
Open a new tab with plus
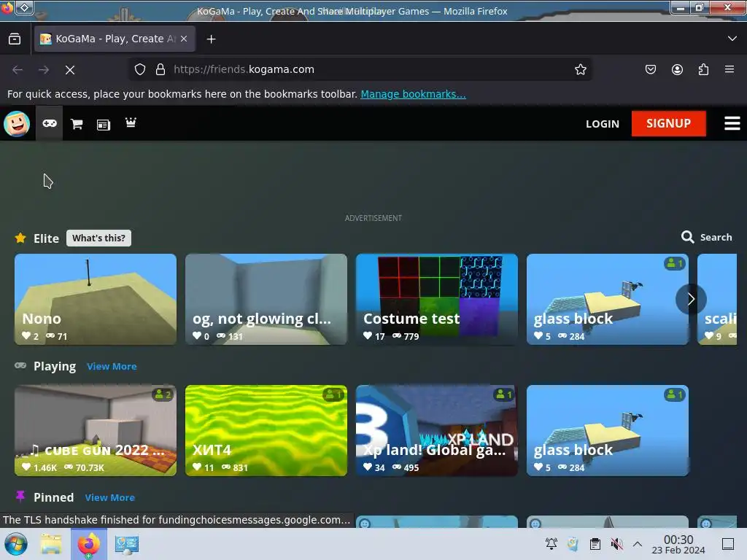211,39
